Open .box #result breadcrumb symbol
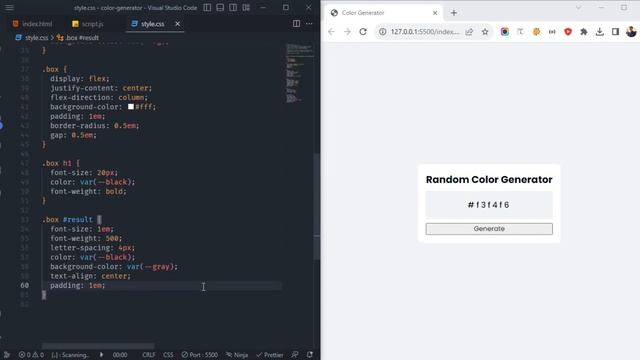Image resolution: width=640 pixels, height=360 pixels. [79, 38]
